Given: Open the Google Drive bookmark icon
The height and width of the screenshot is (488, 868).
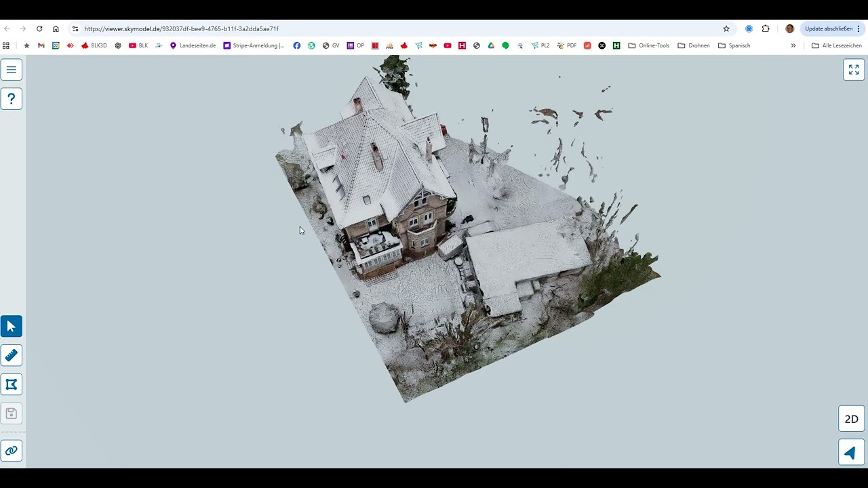Looking at the screenshot, I should [491, 45].
